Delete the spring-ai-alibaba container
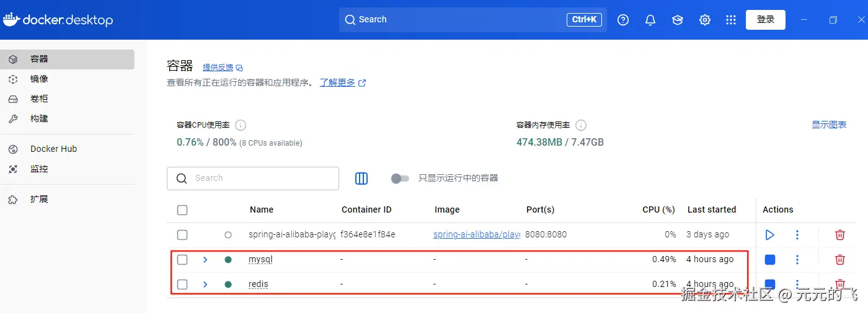The width and height of the screenshot is (868, 313). tap(840, 235)
